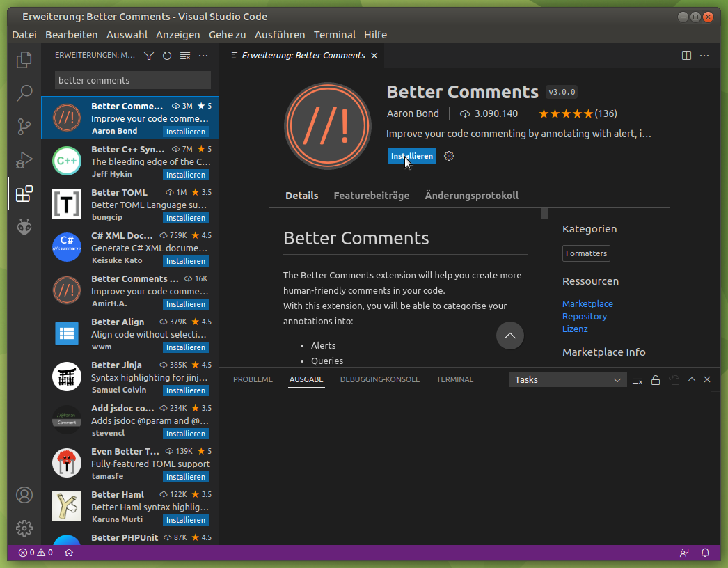
Task: Install Better TOML from list
Action: pyautogui.click(x=186, y=218)
